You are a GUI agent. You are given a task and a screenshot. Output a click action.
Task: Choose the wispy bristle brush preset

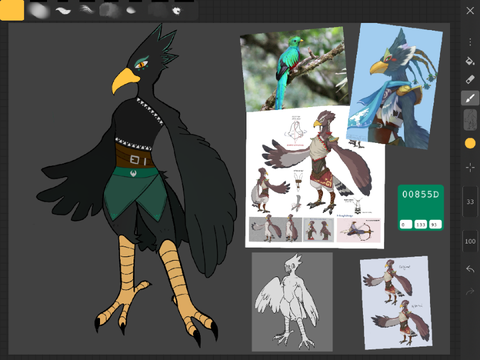[x=87, y=10]
